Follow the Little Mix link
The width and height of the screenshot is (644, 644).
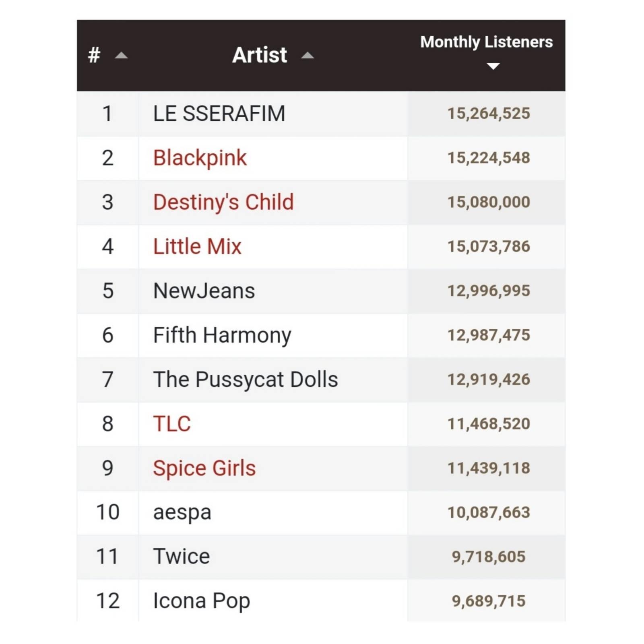[x=197, y=246]
